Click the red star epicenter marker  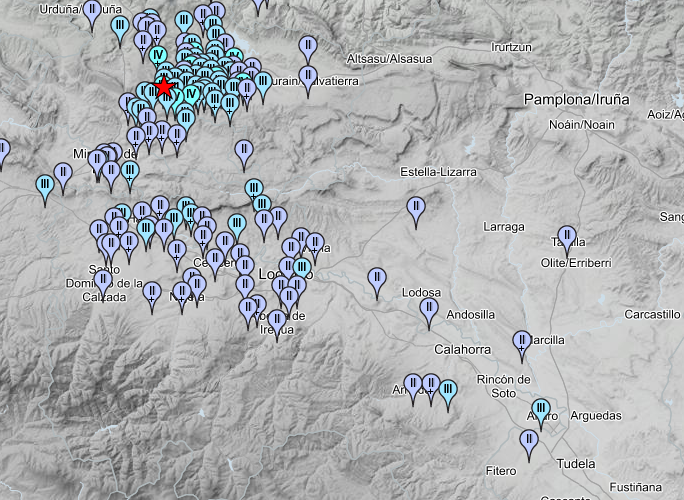point(165,88)
